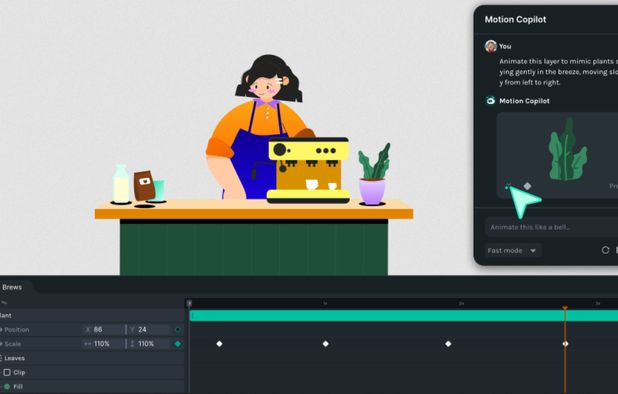Focus the 'Animate this like a bell' input
This screenshot has height=394, width=618.
click(x=552, y=227)
